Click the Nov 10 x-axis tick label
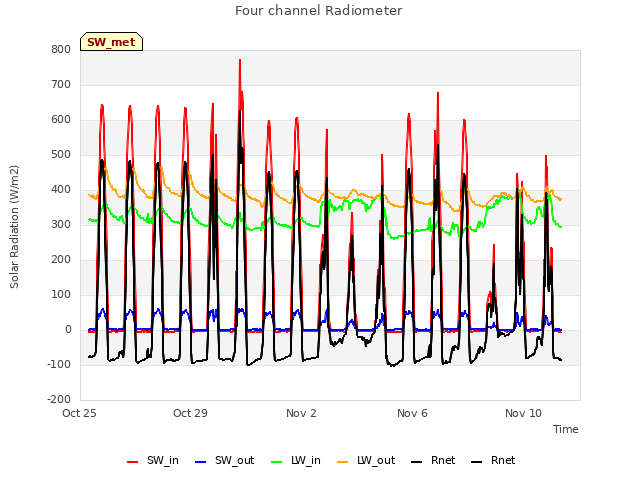 tap(523, 413)
